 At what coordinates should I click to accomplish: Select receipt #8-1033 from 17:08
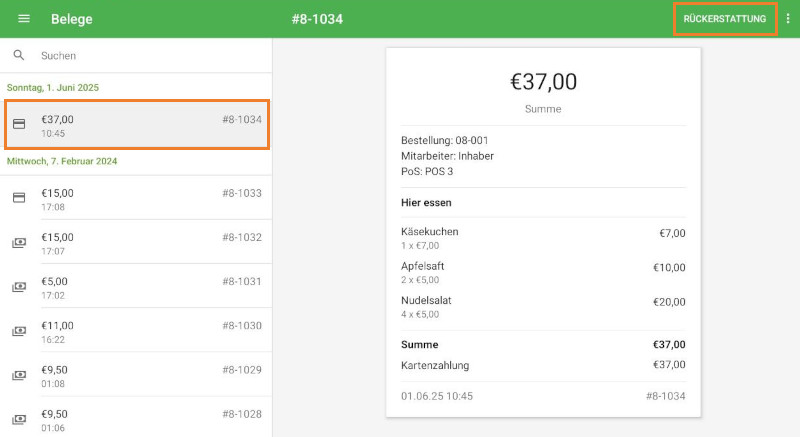137,198
